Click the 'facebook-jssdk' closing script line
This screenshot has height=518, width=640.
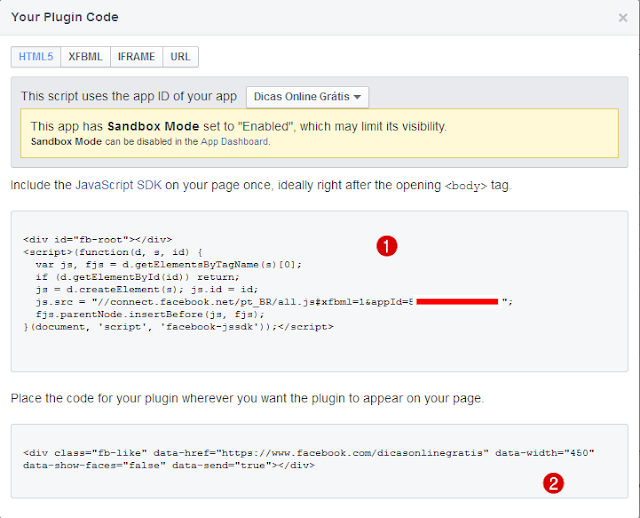pyautogui.click(x=178, y=327)
